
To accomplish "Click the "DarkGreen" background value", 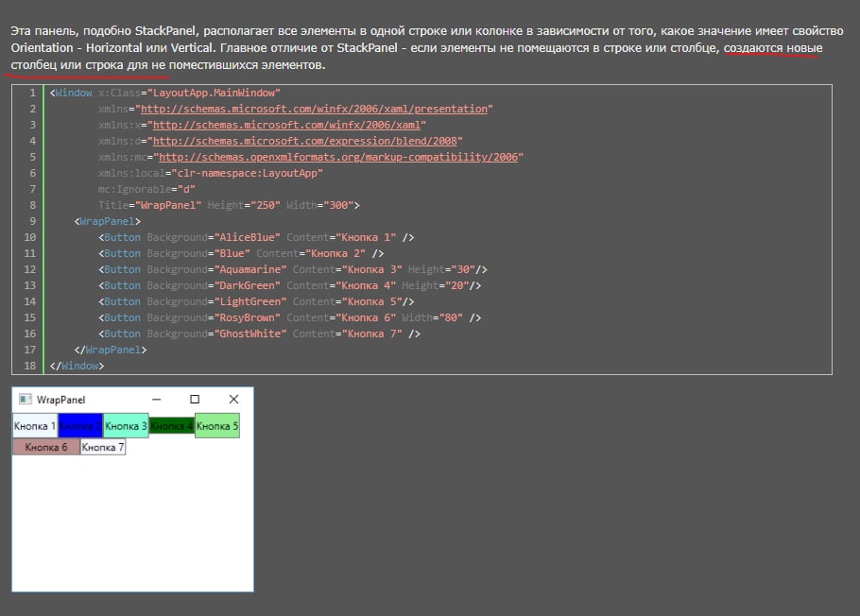I will pos(248,285).
